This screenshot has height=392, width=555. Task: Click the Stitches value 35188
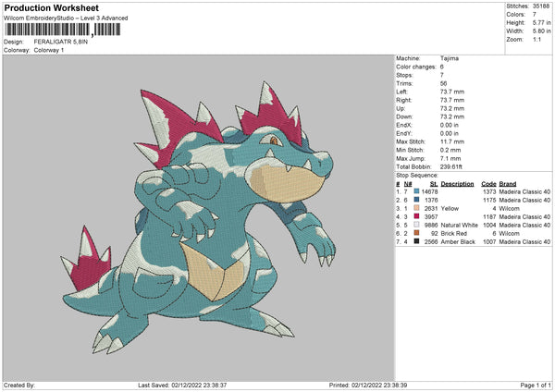[x=541, y=6]
